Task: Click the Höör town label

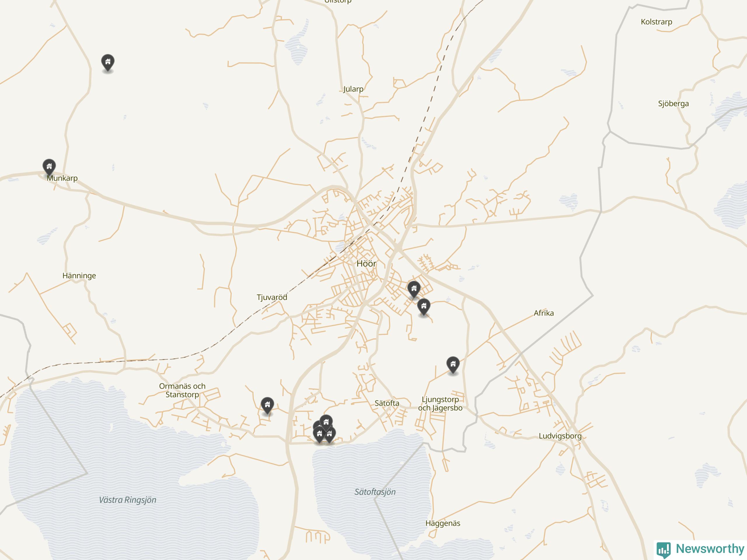Action: 366,263
